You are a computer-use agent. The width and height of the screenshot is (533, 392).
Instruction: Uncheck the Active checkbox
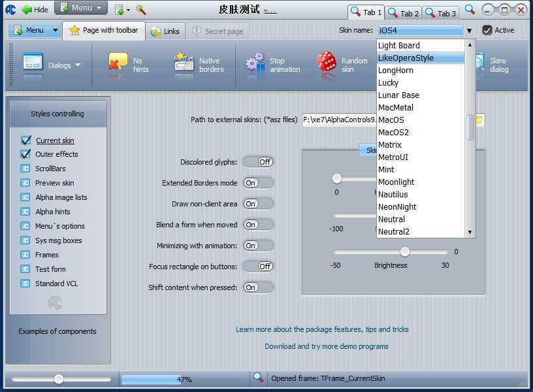(487, 30)
